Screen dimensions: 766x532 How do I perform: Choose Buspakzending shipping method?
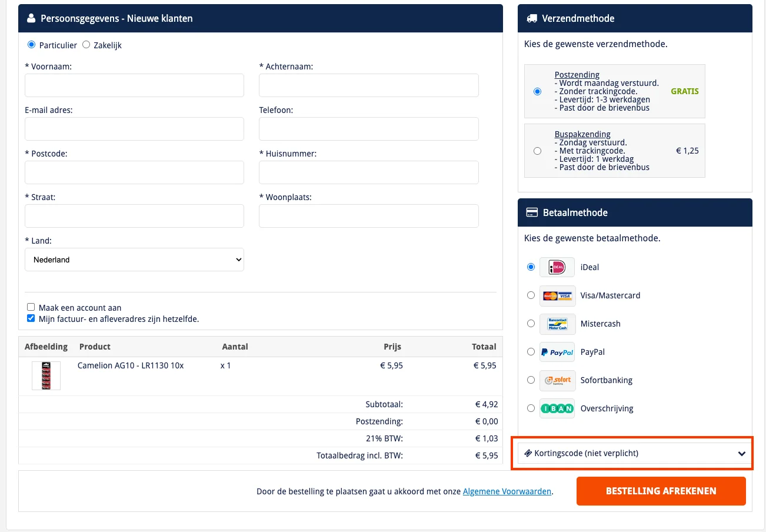[x=537, y=151]
